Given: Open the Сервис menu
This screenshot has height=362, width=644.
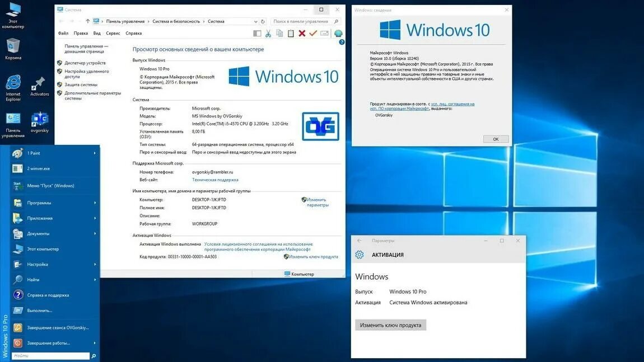Looking at the screenshot, I should tap(113, 33).
